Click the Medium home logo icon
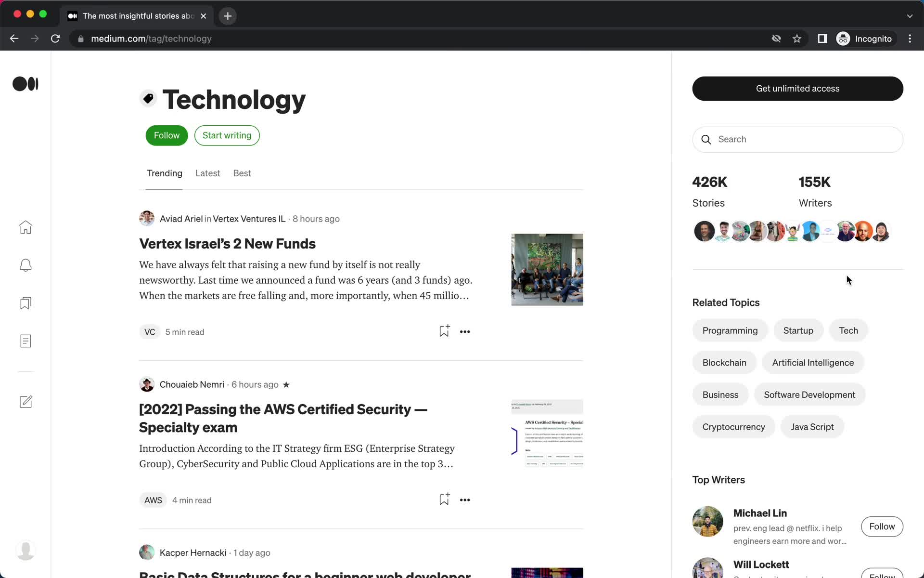The height and width of the screenshot is (578, 924). [x=26, y=83]
